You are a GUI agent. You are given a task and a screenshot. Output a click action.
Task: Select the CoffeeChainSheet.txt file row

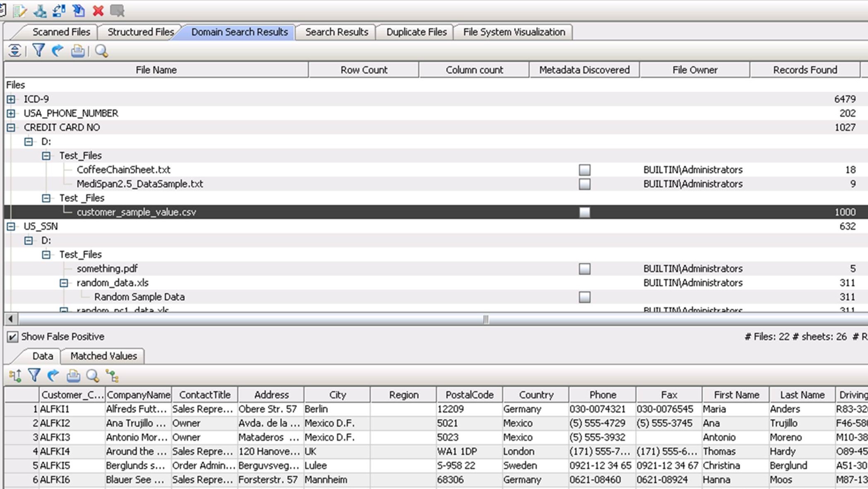436,170
